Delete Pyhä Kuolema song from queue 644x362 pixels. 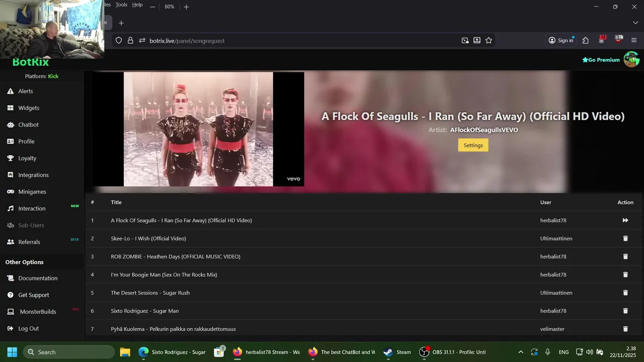coord(625,329)
